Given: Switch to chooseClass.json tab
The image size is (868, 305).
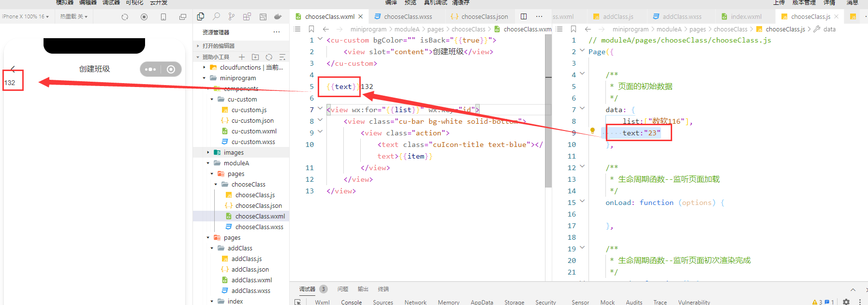Looking at the screenshot, I should (479, 16).
